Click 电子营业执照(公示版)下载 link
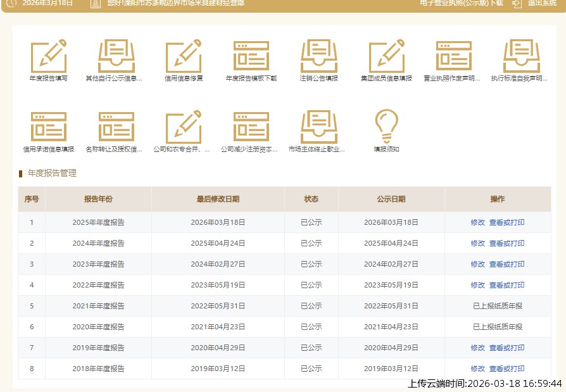This screenshot has height=392, width=566. pos(462,3)
